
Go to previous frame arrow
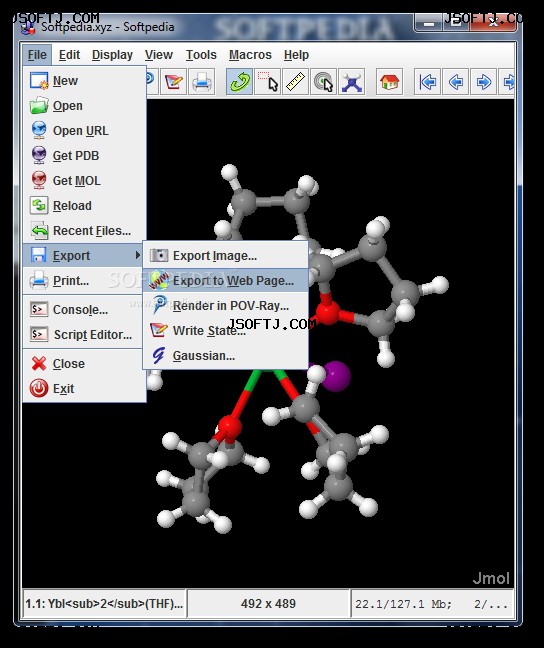click(455, 81)
